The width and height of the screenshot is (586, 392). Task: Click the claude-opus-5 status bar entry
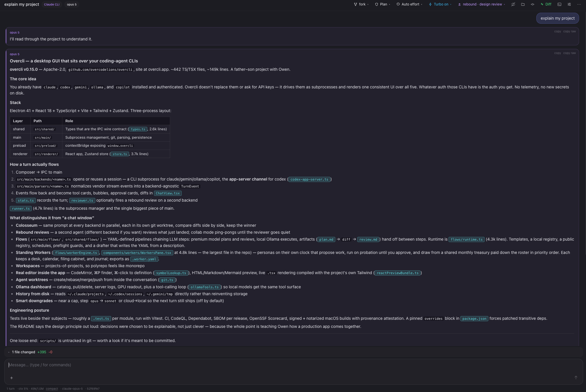pyautogui.click(x=72, y=389)
